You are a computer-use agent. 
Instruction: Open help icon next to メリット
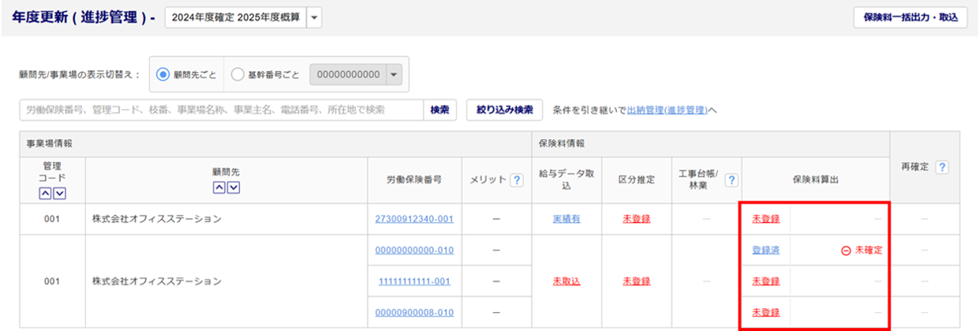click(x=517, y=180)
